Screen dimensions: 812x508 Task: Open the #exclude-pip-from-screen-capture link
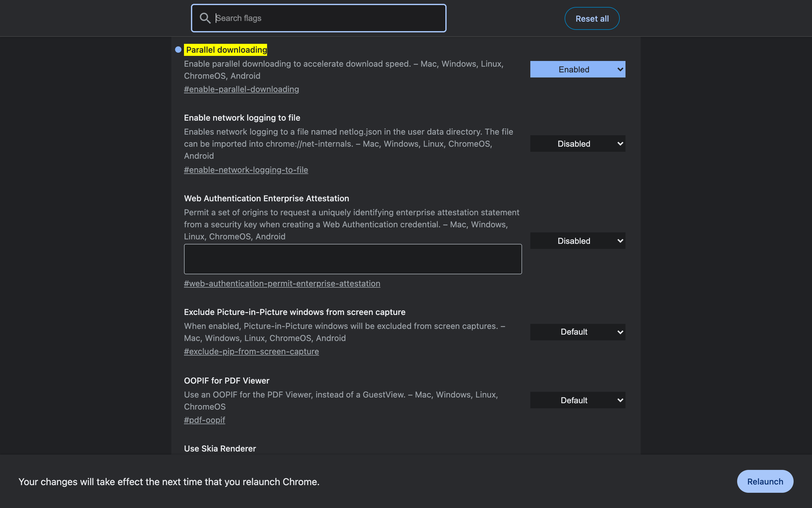[251, 351]
